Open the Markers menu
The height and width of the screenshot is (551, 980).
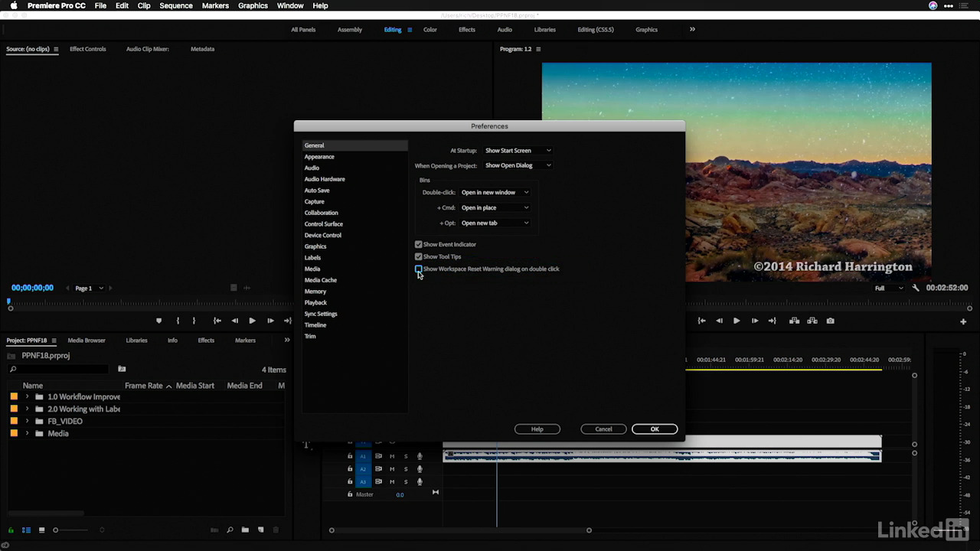tap(215, 5)
